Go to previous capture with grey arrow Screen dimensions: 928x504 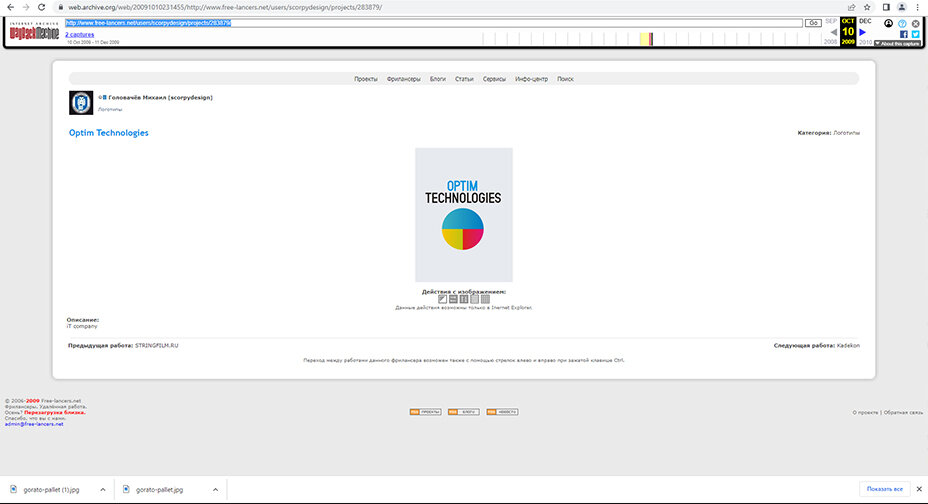pos(833,32)
